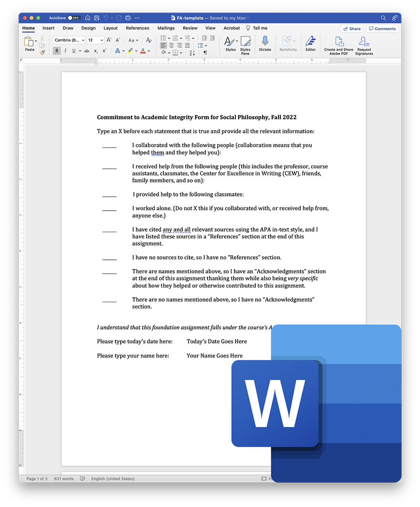Screen dimensions: 420x507
Task: Click the Request Signatures icon
Action: click(x=364, y=42)
